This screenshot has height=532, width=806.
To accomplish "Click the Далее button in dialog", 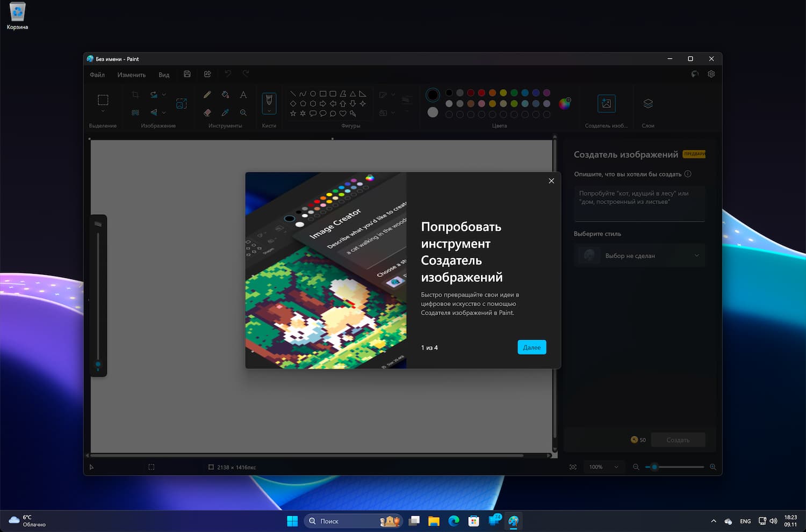I will coord(532,347).
